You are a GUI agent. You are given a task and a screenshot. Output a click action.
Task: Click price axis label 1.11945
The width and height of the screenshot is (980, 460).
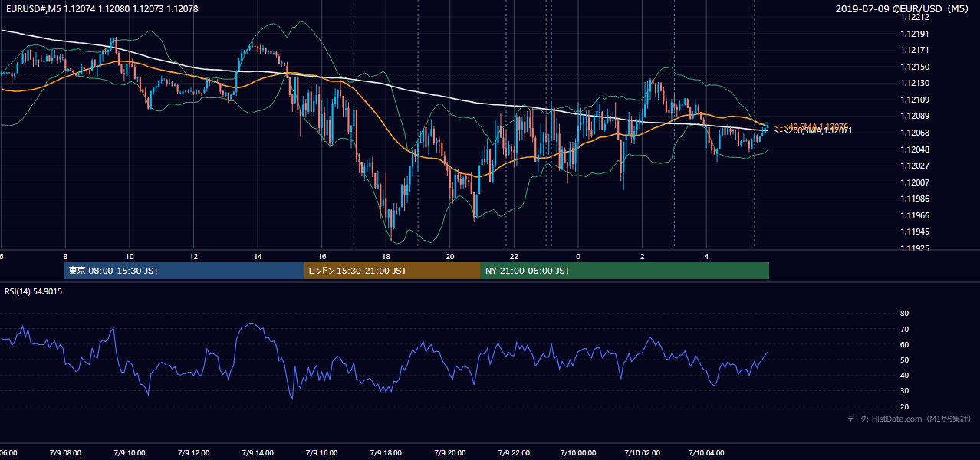916,232
